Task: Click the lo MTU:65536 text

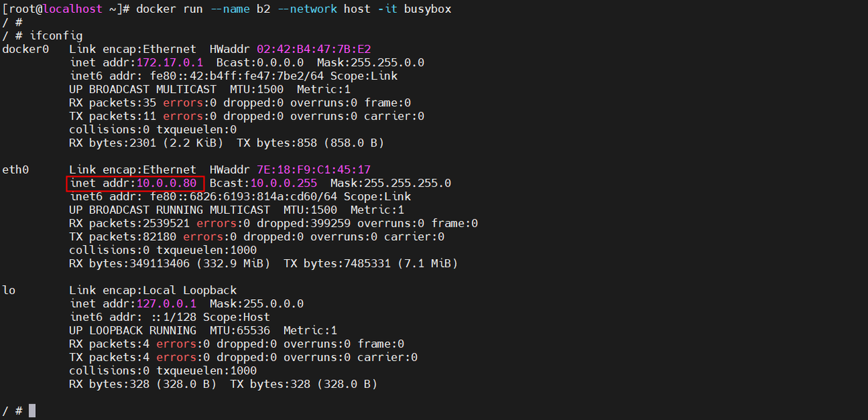Action: click(x=239, y=330)
